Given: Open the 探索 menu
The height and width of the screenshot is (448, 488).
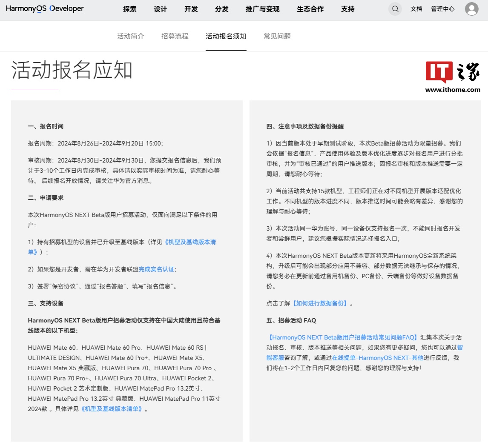Looking at the screenshot, I should 130,9.
